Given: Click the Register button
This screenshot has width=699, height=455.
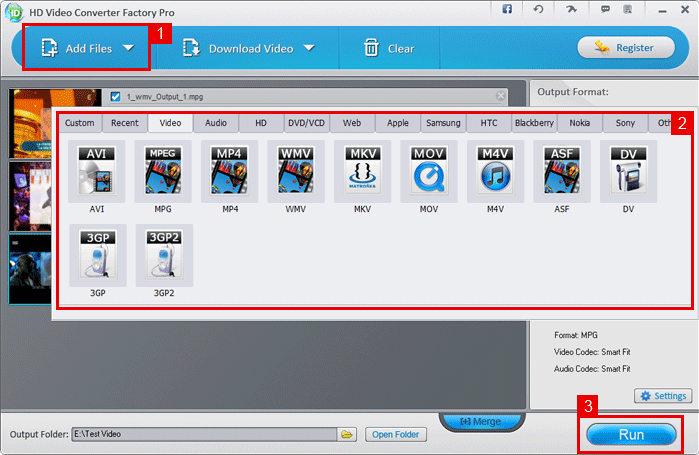Looking at the screenshot, I should (x=625, y=47).
